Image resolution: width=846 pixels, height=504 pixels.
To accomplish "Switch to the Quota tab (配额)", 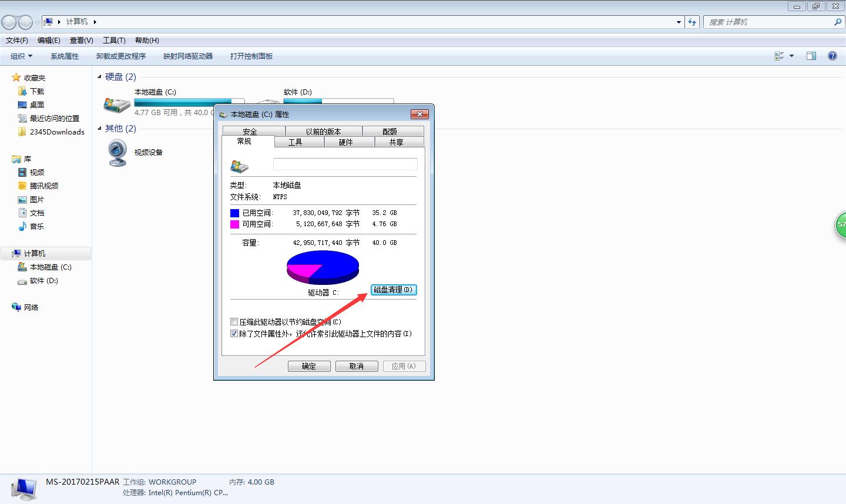I will [x=392, y=131].
